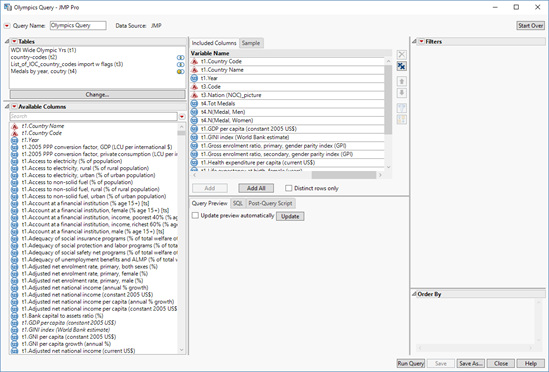This screenshot has height=372, width=549.
Task: Click the continuous icon beside t4.Tot Medals
Action: click(x=194, y=104)
